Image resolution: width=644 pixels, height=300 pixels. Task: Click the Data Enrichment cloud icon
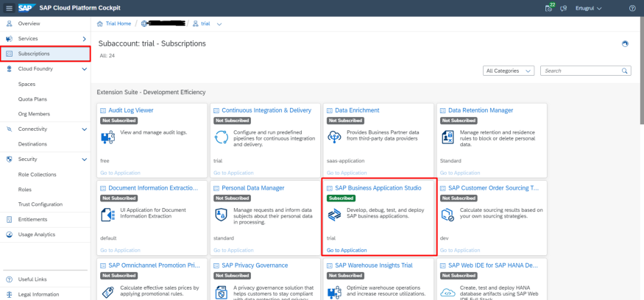coord(334,137)
